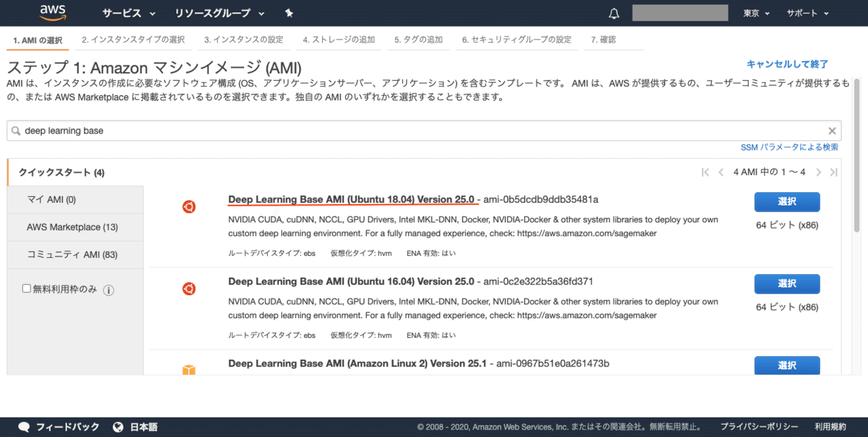The height and width of the screenshot is (437, 868).
Task: Click the next page arrow in pagination
Action: pyautogui.click(x=818, y=172)
